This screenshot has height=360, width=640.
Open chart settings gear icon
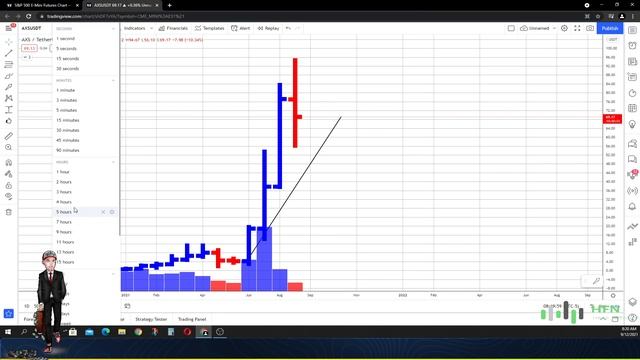coord(564,28)
